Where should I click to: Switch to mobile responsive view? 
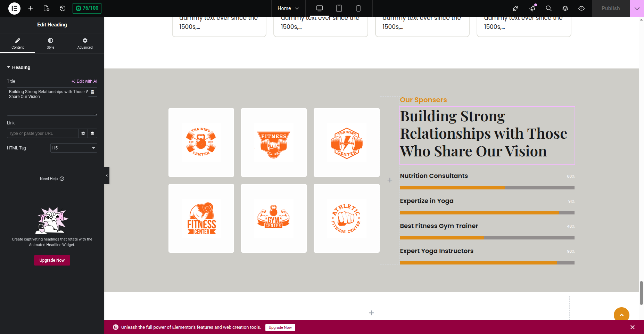point(358,8)
